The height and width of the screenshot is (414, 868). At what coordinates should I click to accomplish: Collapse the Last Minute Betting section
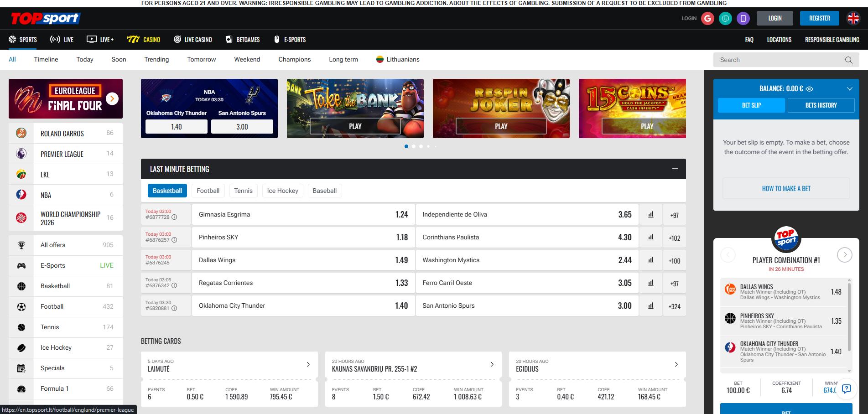coord(675,169)
